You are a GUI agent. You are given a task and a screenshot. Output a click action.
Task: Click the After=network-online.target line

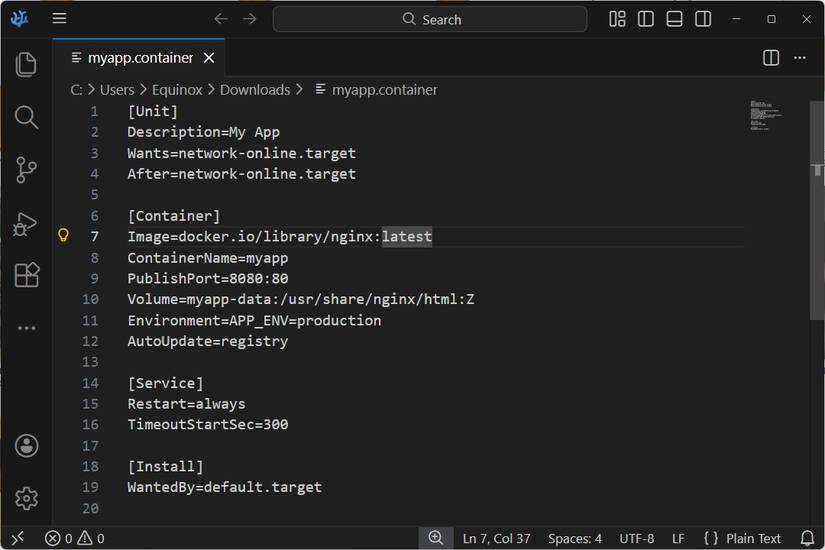(242, 174)
